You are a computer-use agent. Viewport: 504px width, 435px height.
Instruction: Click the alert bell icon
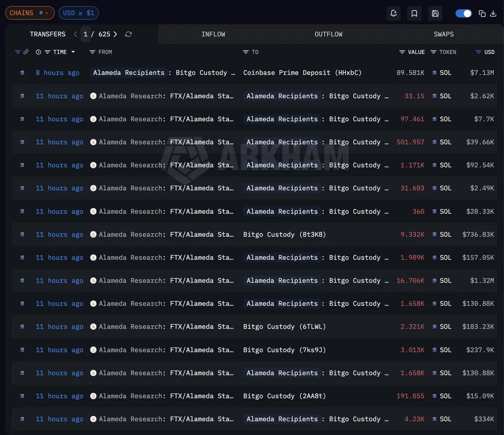coord(394,13)
